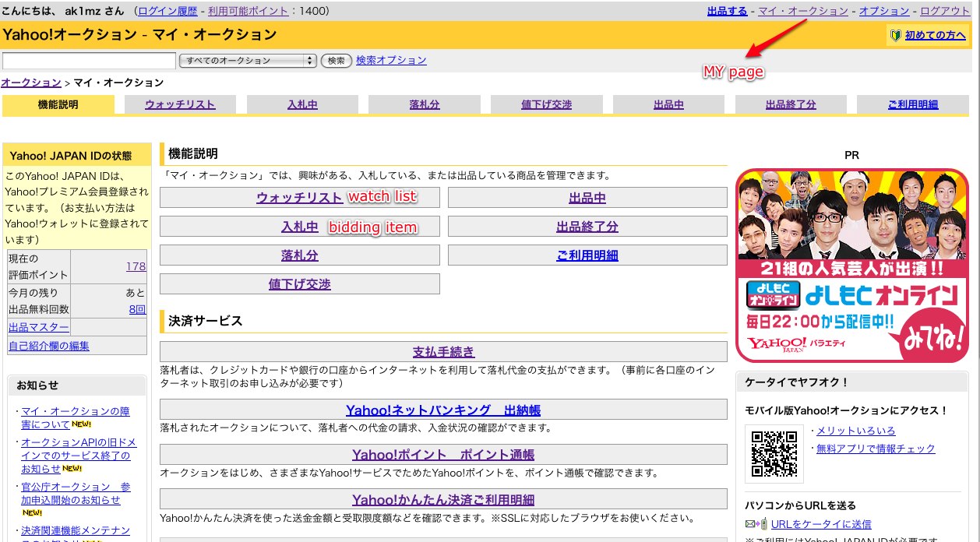Viewport: 980px width, 542px height.
Task: Click 自己紹介欄の編集 edit profile link
Action: (49, 346)
